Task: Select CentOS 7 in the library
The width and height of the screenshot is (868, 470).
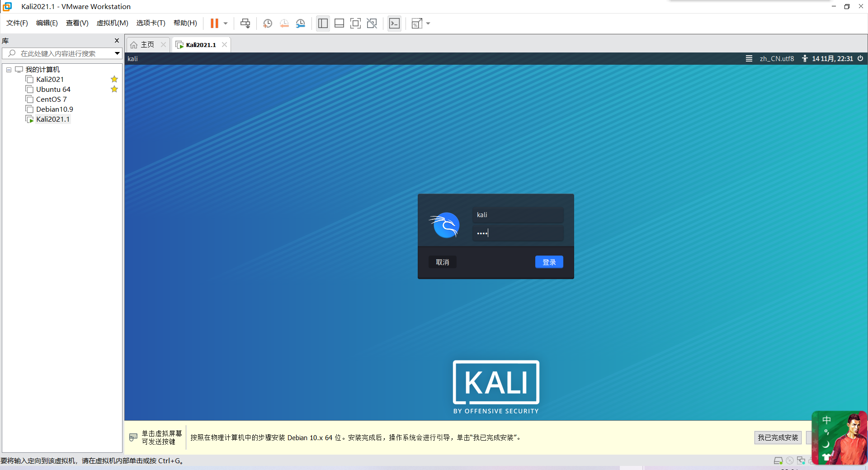Action: coord(52,99)
